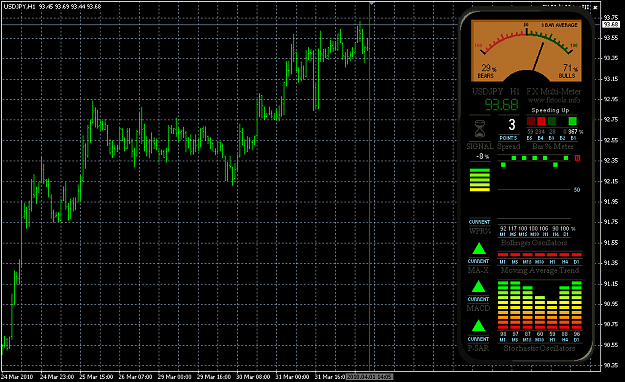Click the green 93.68 price readout
The width and height of the screenshot is (625, 382).
501,105
